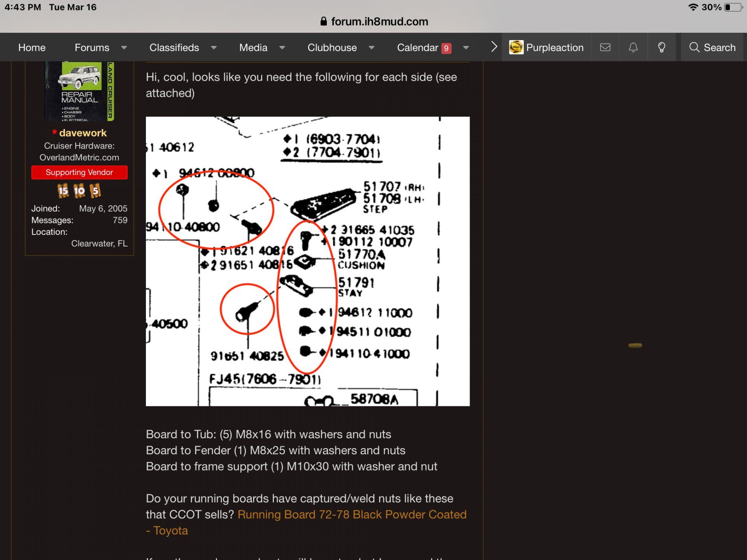Open the inbox envelope icon

point(605,47)
